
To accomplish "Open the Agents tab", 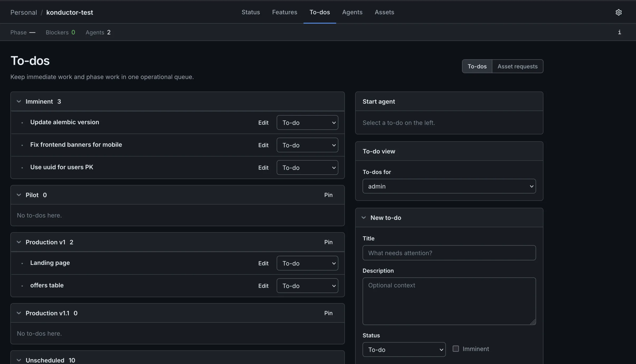I will pyautogui.click(x=352, y=12).
